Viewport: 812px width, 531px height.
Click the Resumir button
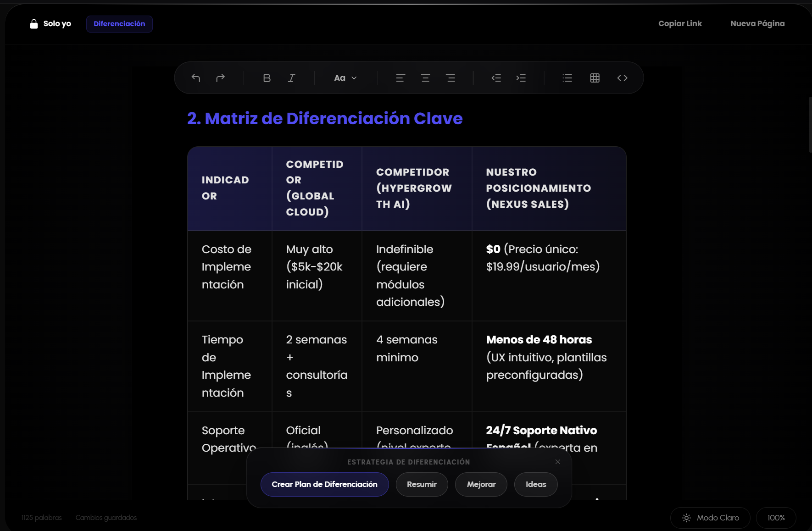click(422, 484)
